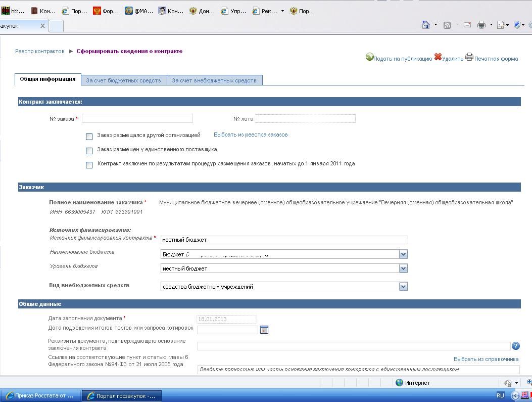
Task: Click the browser Print toolbar icon
Action: 481,25
